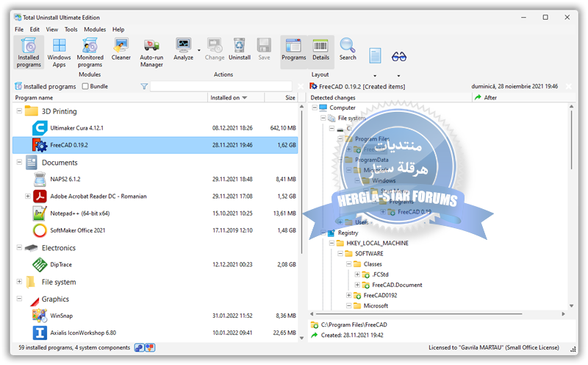Select the Adobe Acrobat Reader icon
Screen dimensions: 588x365
[x=40, y=196]
